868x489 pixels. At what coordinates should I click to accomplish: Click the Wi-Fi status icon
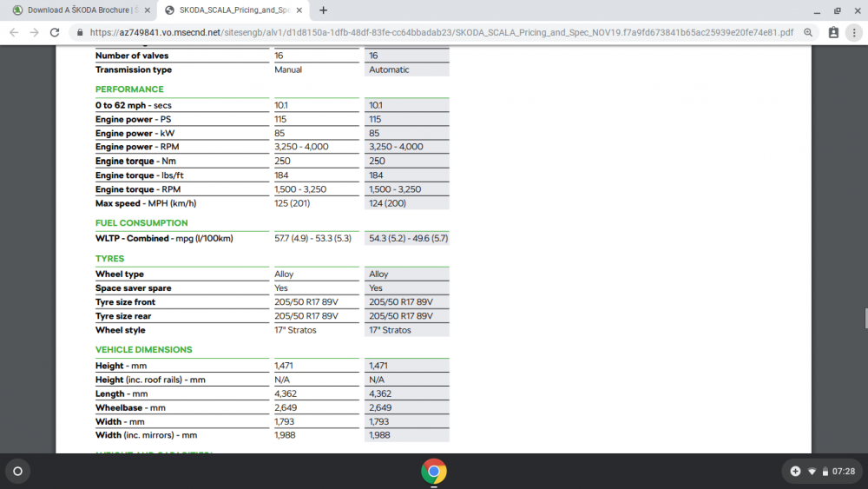click(x=812, y=472)
